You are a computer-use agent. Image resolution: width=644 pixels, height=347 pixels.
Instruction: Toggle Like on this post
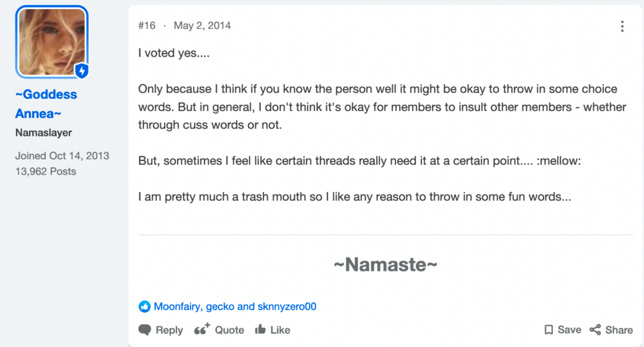272,330
